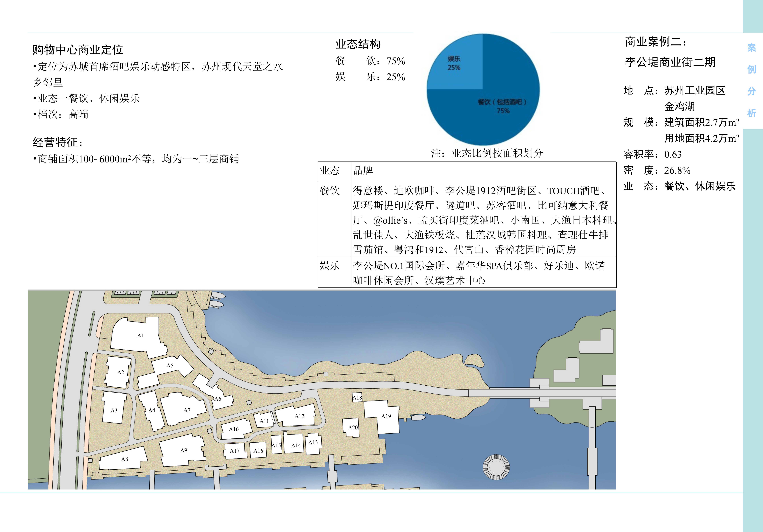Select bullet 业态一餐饮、休闲娱乐

coord(86,98)
